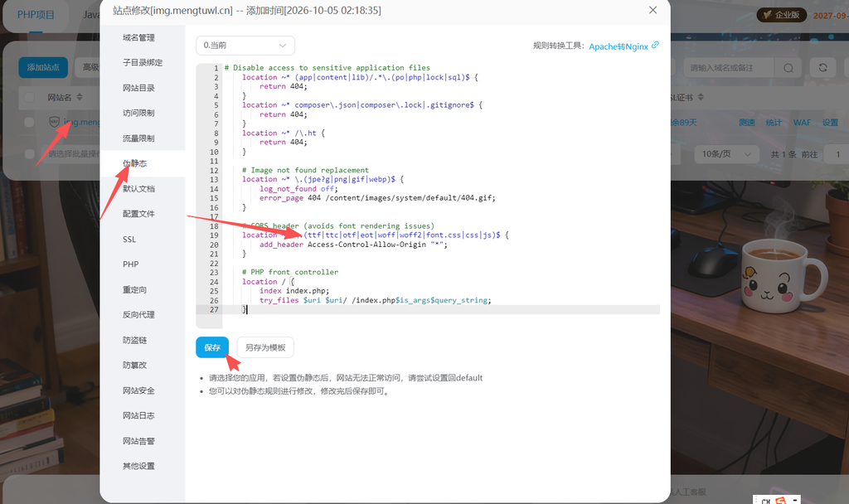Viewport: 849px width, 504px height.
Task: Click the 'return 404;' text on line 3
Action: [x=284, y=86]
